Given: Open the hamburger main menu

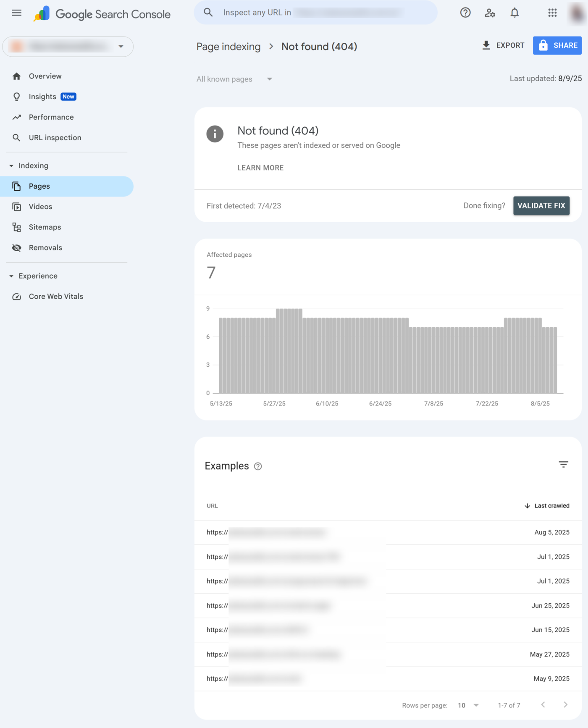Looking at the screenshot, I should click(17, 13).
